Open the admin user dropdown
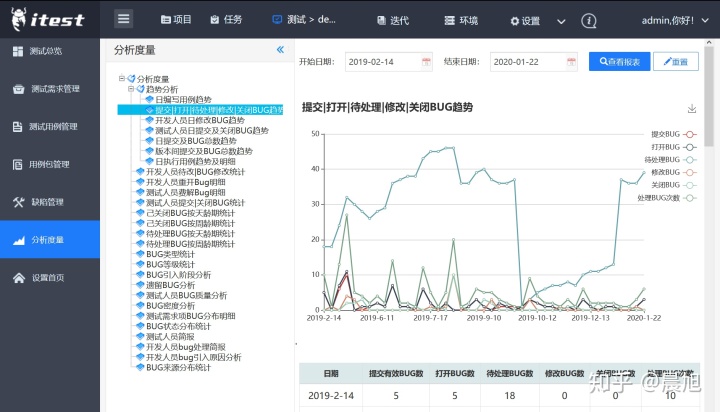720x412 pixels. pos(675,20)
